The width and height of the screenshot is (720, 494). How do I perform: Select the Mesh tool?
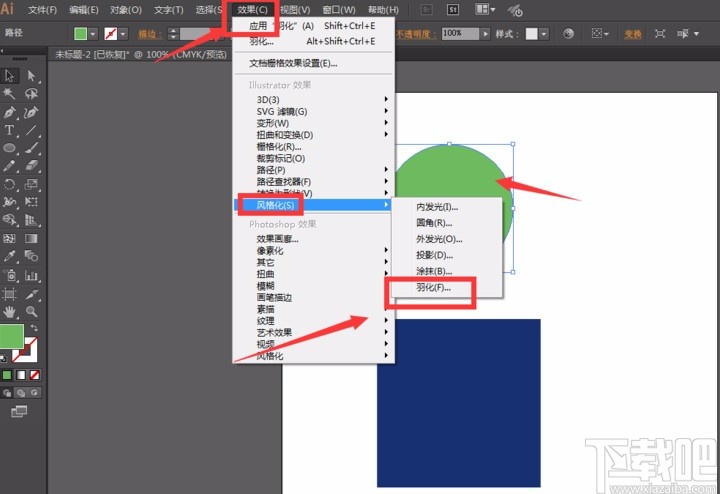[9, 238]
